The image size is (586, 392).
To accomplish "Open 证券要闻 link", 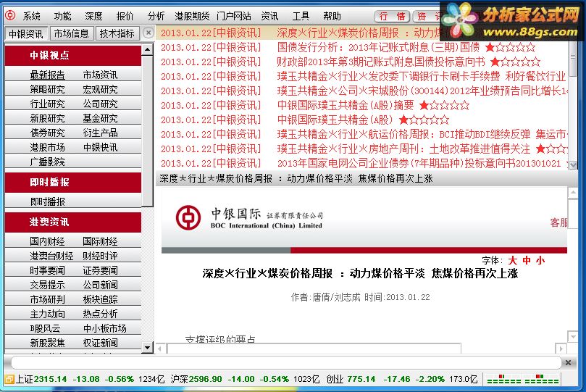I will [100, 270].
